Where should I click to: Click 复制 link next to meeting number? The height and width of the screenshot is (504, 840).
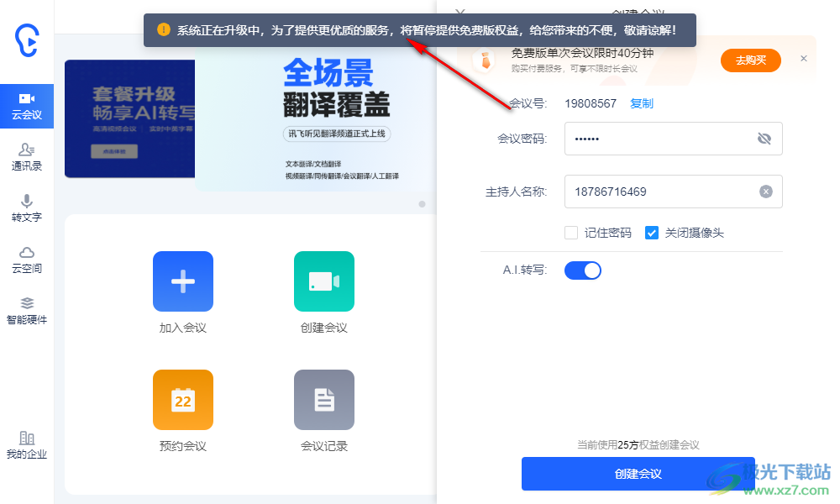pos(641,103)
